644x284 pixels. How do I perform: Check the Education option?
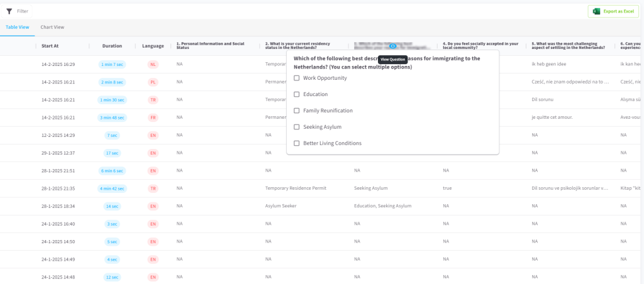297,94
